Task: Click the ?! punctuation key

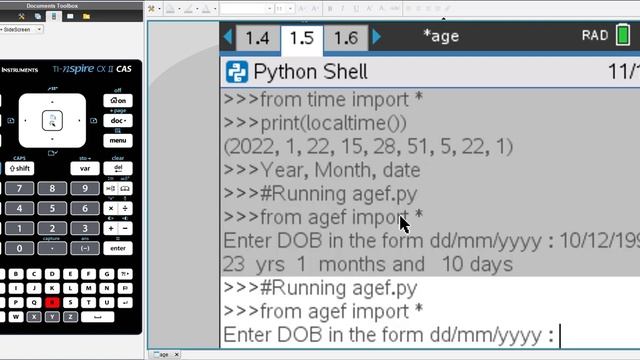Action: coord(125,274)
